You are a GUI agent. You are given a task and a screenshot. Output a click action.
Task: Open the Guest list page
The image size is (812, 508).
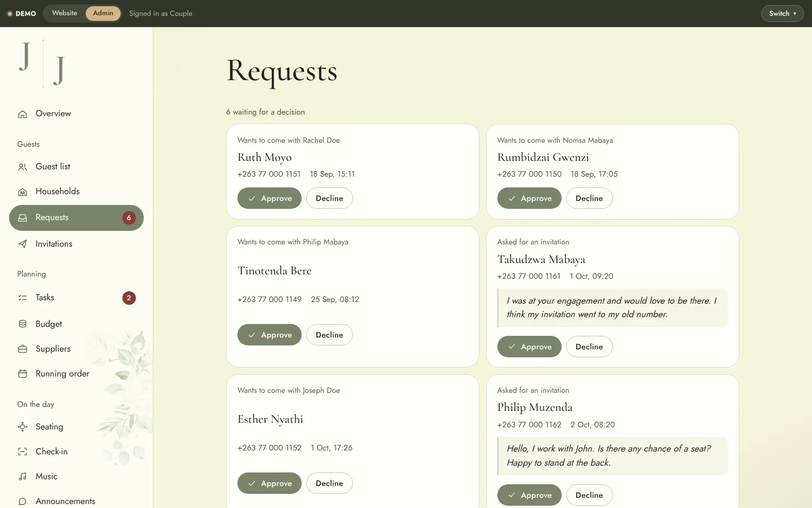[x=76, y=167]
